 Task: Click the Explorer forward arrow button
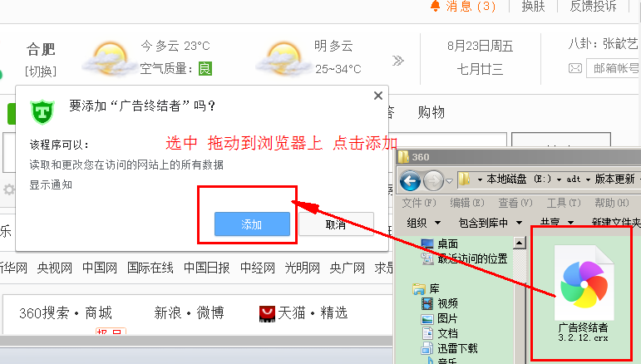tap(433, 180)
